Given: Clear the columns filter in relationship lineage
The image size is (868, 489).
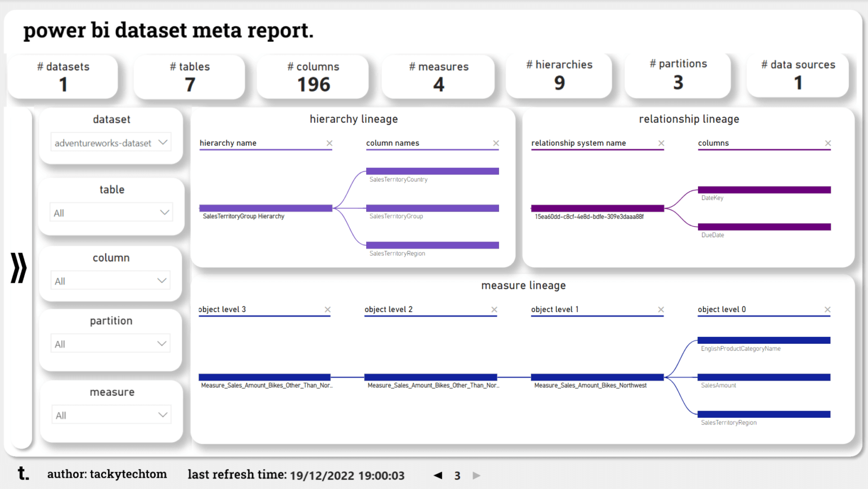Looking at the screenshot, I should 828,143.
